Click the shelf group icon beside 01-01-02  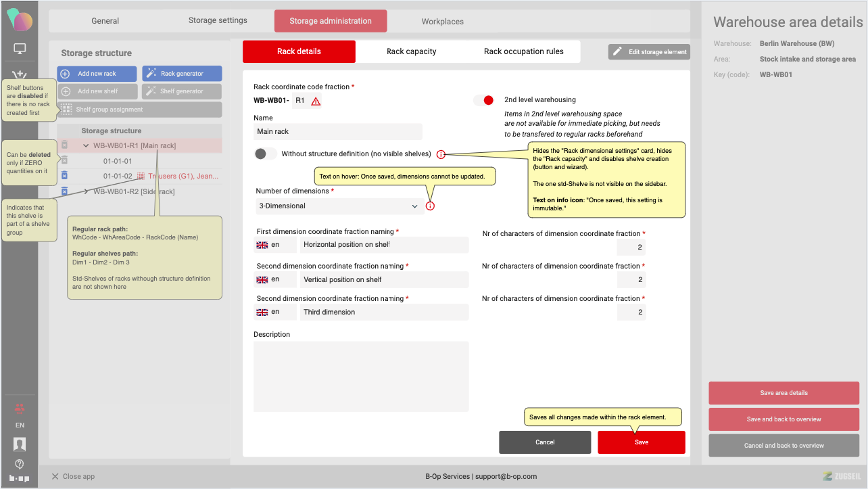(141, 176)
